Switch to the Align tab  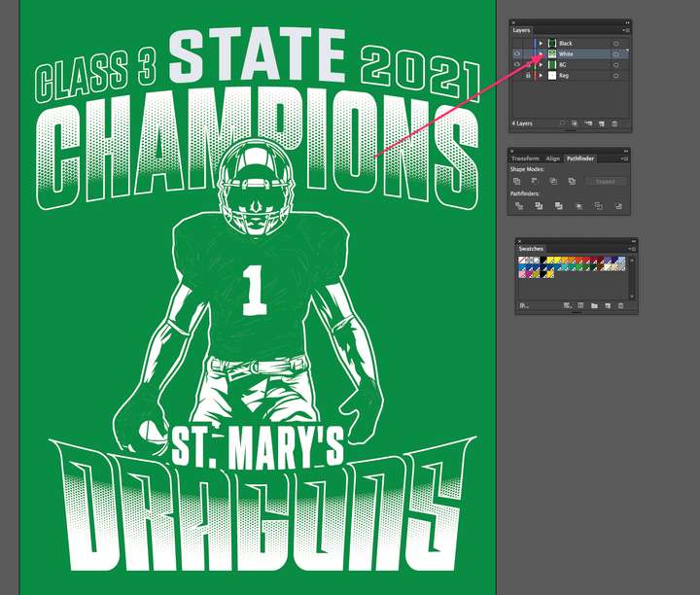(x=552, y=158)
